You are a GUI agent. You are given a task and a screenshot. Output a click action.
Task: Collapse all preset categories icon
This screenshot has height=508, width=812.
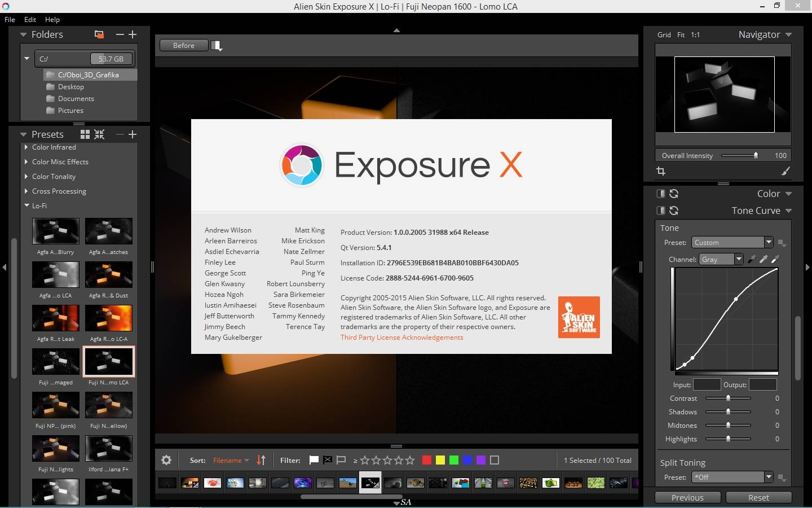pyautogui.click(x=99, y=134)
